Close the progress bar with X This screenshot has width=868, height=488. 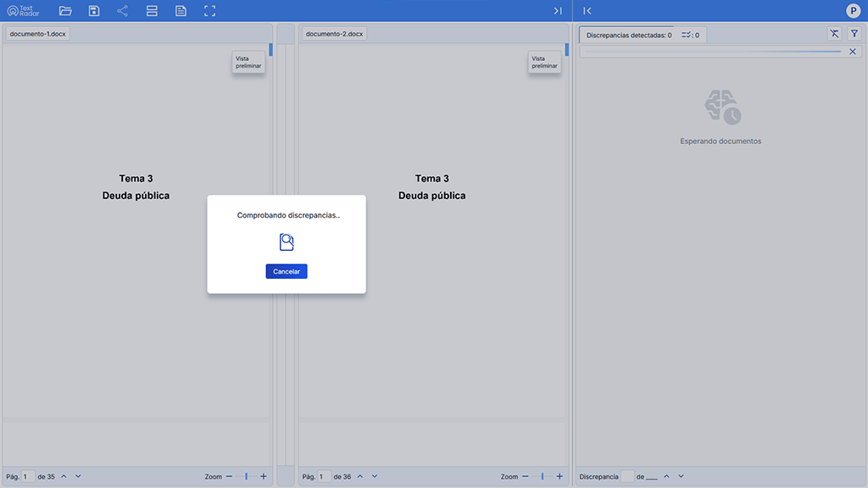(x=853, y=52)
